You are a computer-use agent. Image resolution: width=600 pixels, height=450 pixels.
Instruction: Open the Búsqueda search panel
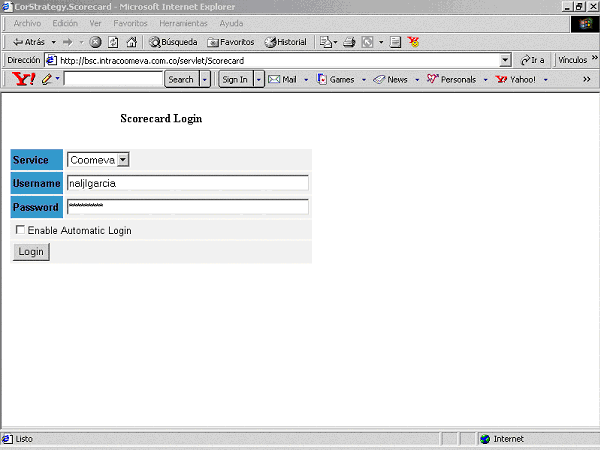coord(173,42)
